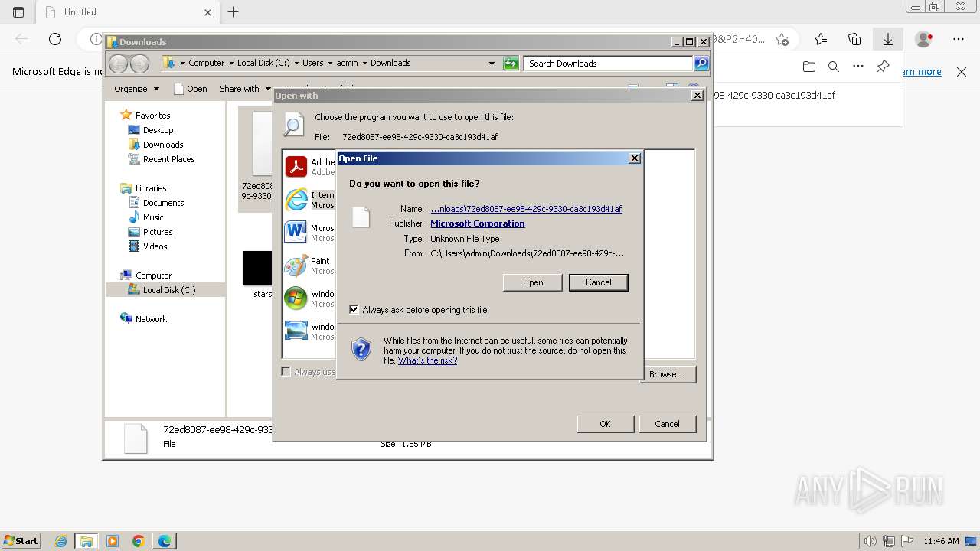Expand the address bar history dropdown

492,64
